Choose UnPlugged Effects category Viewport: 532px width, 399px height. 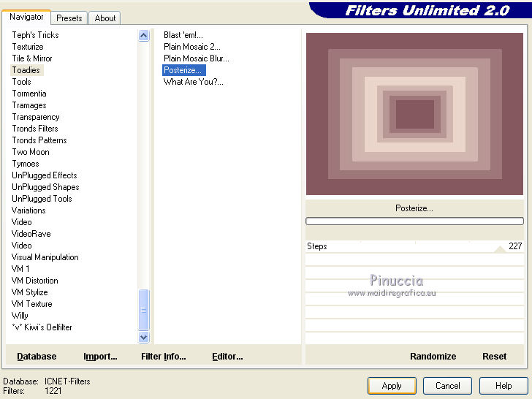click(x=45, y=175)
